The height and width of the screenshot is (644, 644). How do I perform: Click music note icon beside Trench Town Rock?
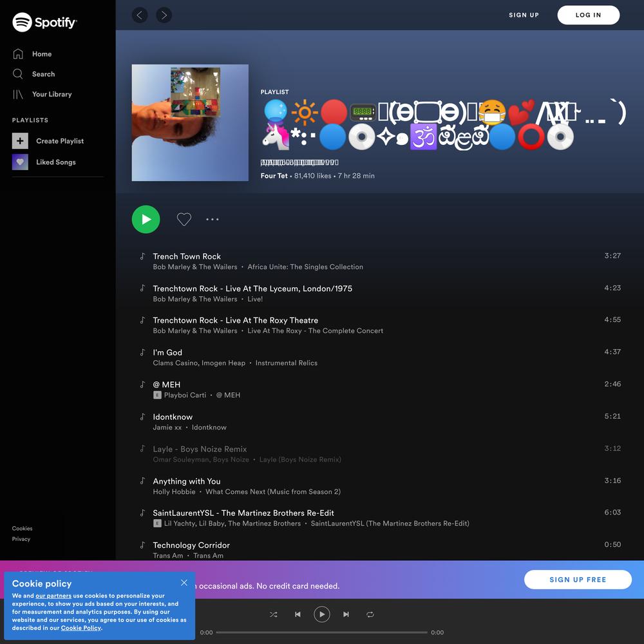click(142, 256)
